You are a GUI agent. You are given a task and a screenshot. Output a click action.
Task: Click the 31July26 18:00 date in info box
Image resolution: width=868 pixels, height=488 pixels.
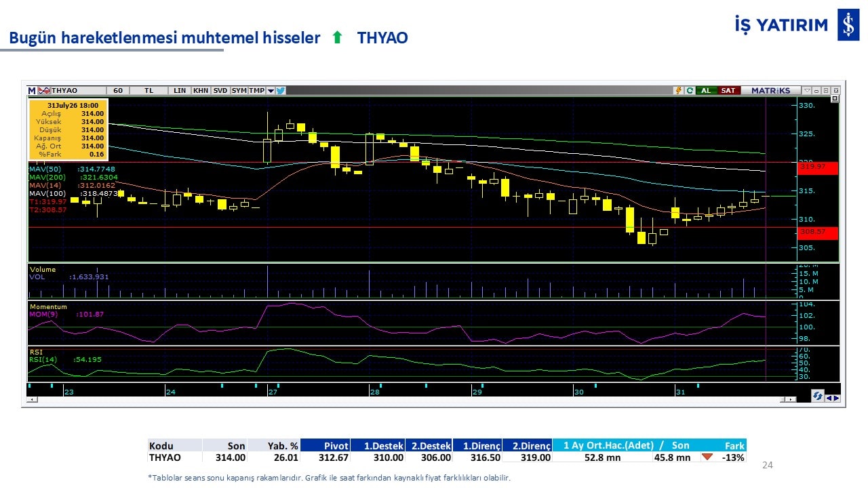[x=73, y=106]
